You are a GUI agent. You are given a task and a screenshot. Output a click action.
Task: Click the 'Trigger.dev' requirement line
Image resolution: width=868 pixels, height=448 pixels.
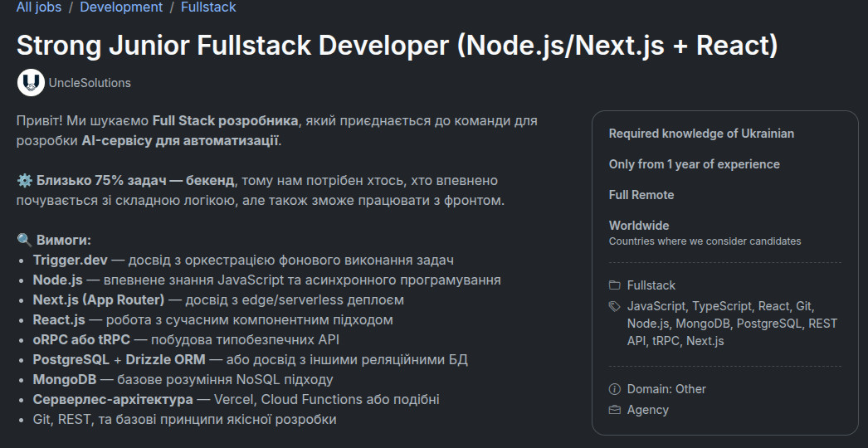pyautogui.click(x=244, y=261)
